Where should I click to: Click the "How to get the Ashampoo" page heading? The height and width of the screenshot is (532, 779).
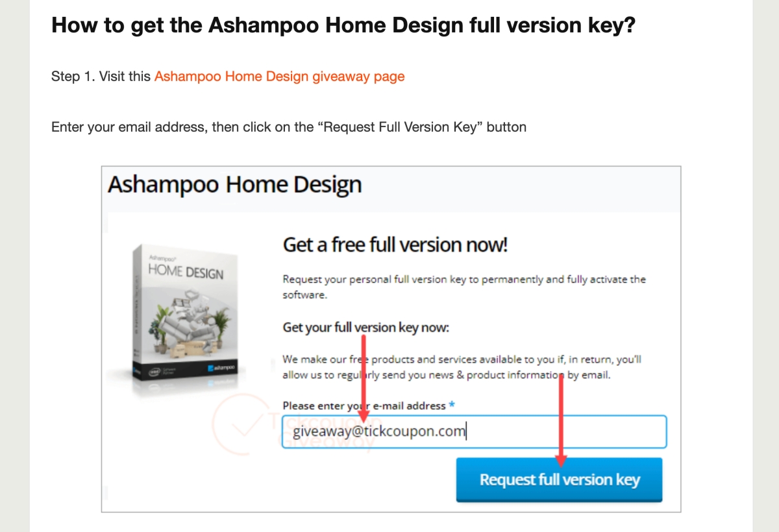pyautogui.click(x=343, y=26)
